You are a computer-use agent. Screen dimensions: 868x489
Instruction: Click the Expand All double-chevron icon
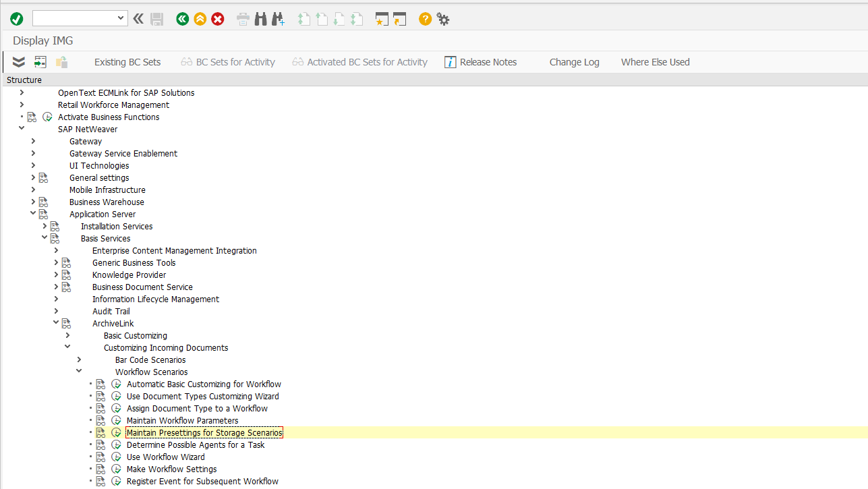[x=19, y=62]
